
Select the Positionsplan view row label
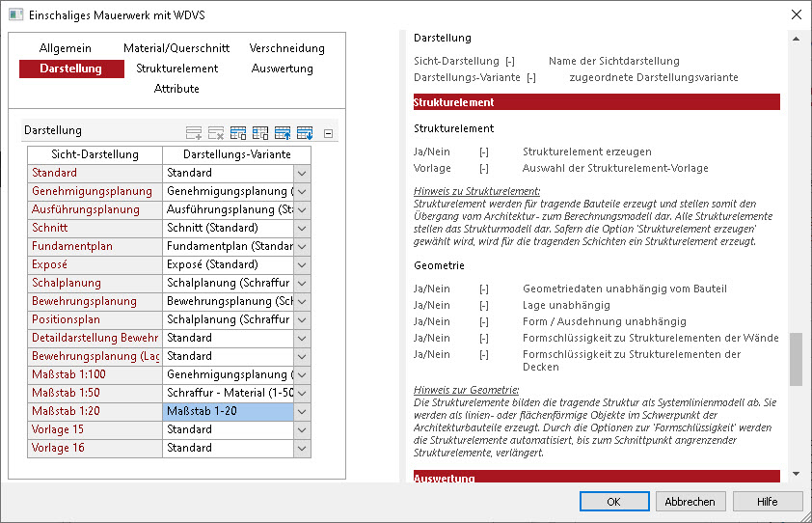click(x=95, y=319)
